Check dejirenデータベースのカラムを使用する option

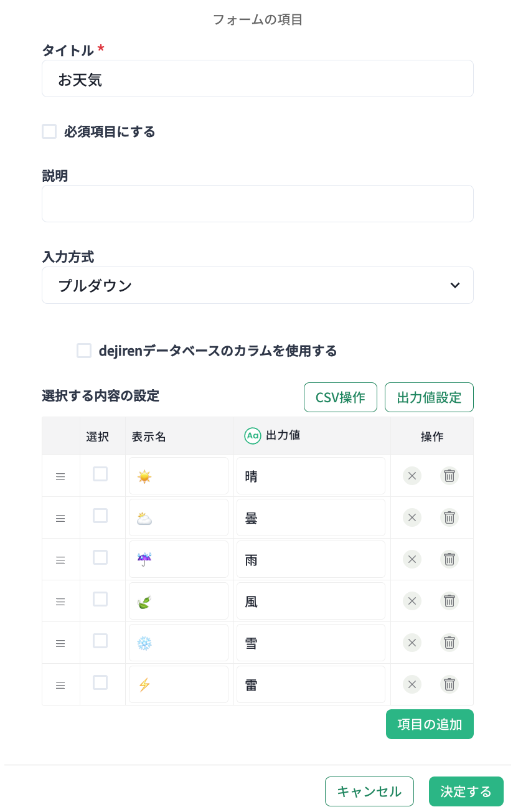[84, 351]
